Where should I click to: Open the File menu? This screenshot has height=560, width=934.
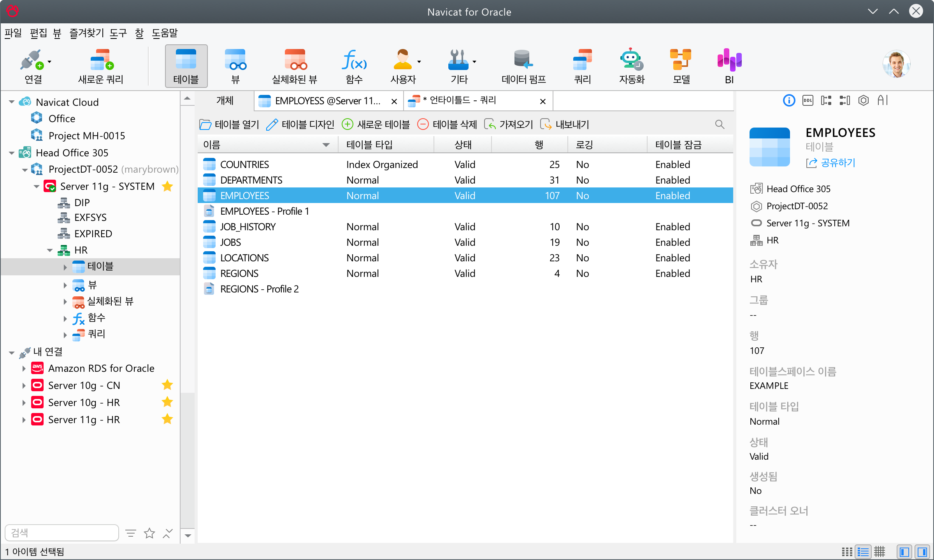click(13, 33)
